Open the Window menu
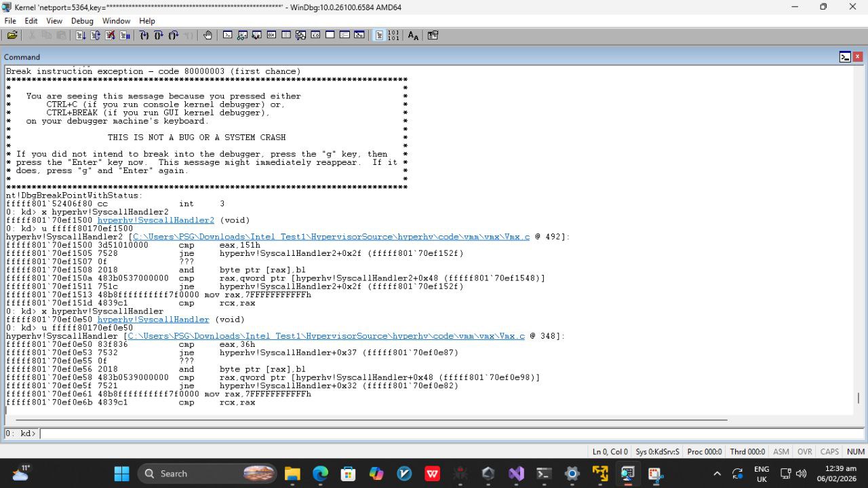 pyautogui.click(x=116, y=21)
